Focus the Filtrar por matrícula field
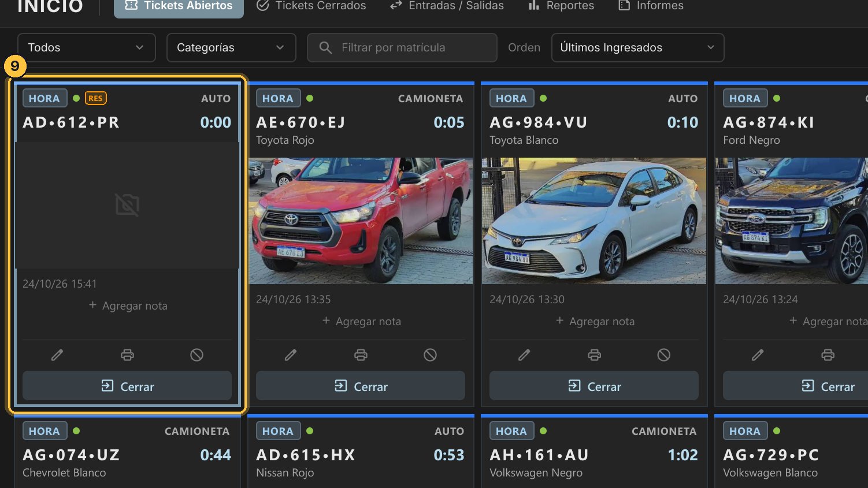The width and height of the screenshot is (868, 488). 402,47
